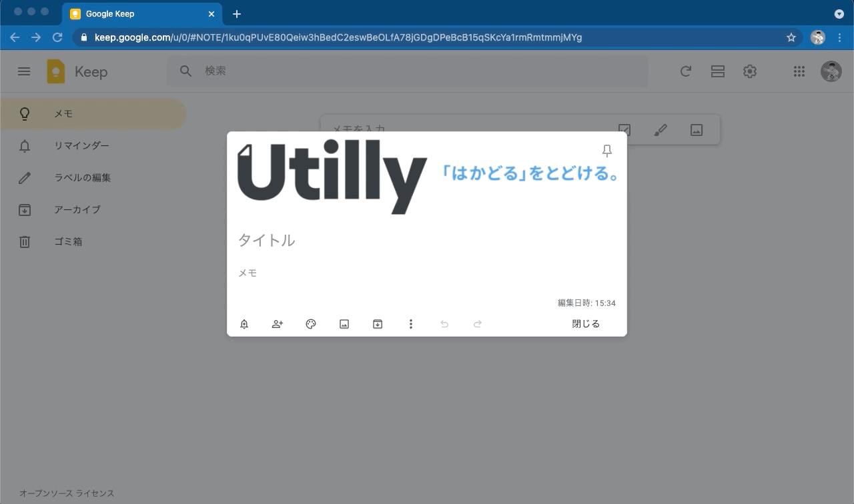Close the note with 閉じる button
854x504 pixels.
tap(586, 324)
